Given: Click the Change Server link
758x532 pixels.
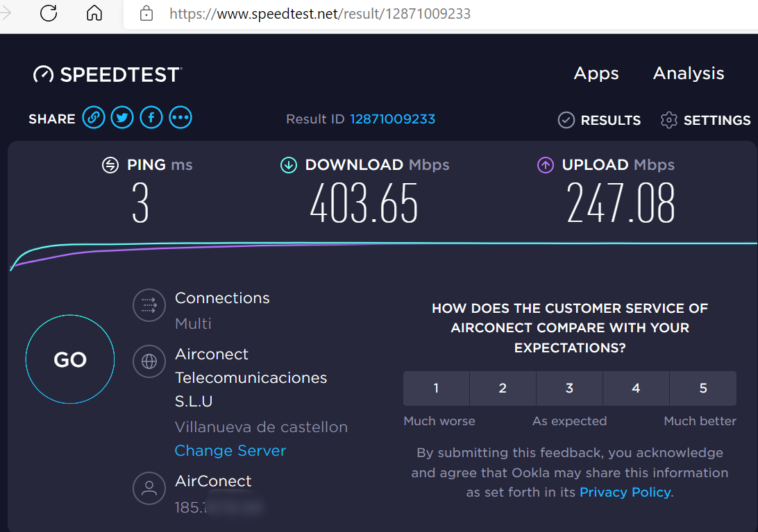Looking at the screenshot, I should [230, 450].
